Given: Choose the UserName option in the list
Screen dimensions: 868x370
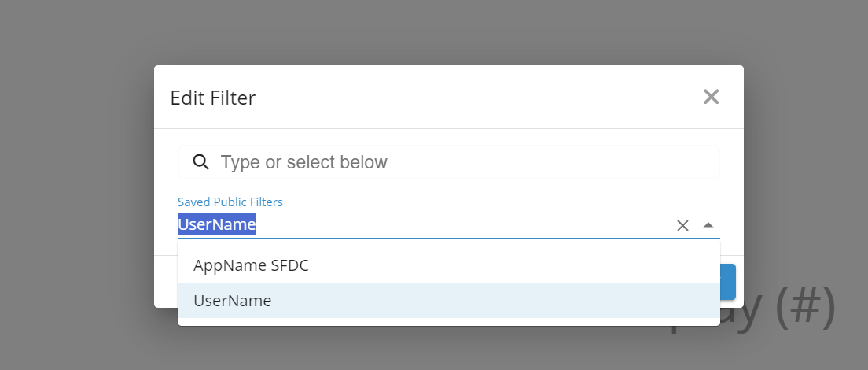Looking at the screenshot, I should click(232, 300).
